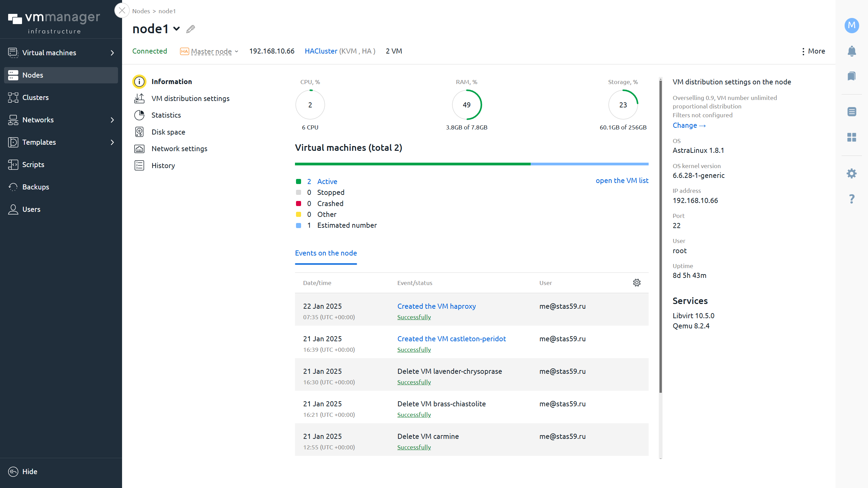Click the virtual machines status progress bar
The height and width of the screenshot is (488, 868).
point(471,164)
